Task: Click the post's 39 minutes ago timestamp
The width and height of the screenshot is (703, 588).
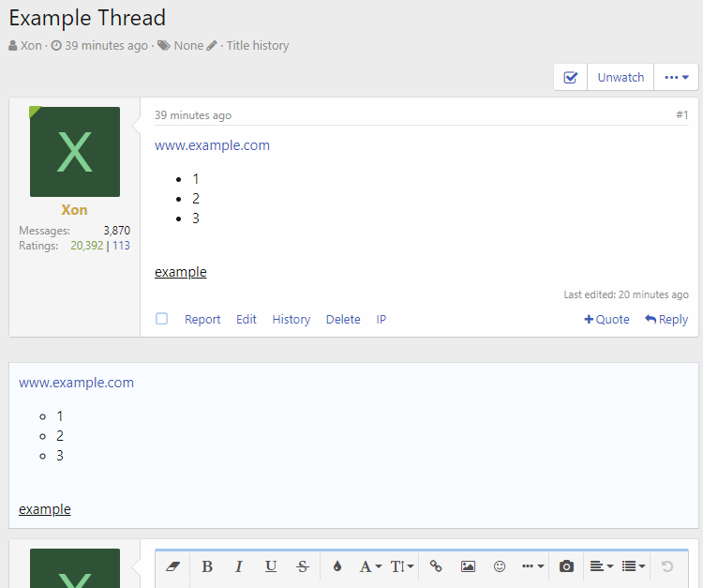Action: tap(193, 115)
